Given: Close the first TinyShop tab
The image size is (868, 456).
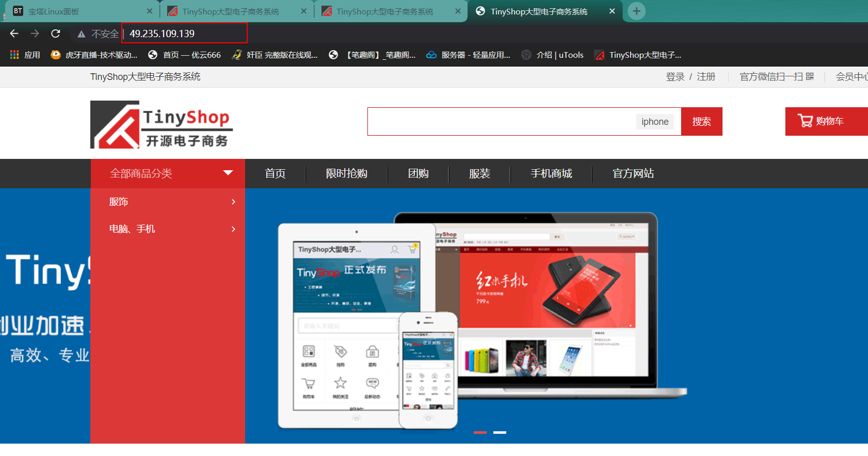Looking at the screenshot, I should [303, 11].
